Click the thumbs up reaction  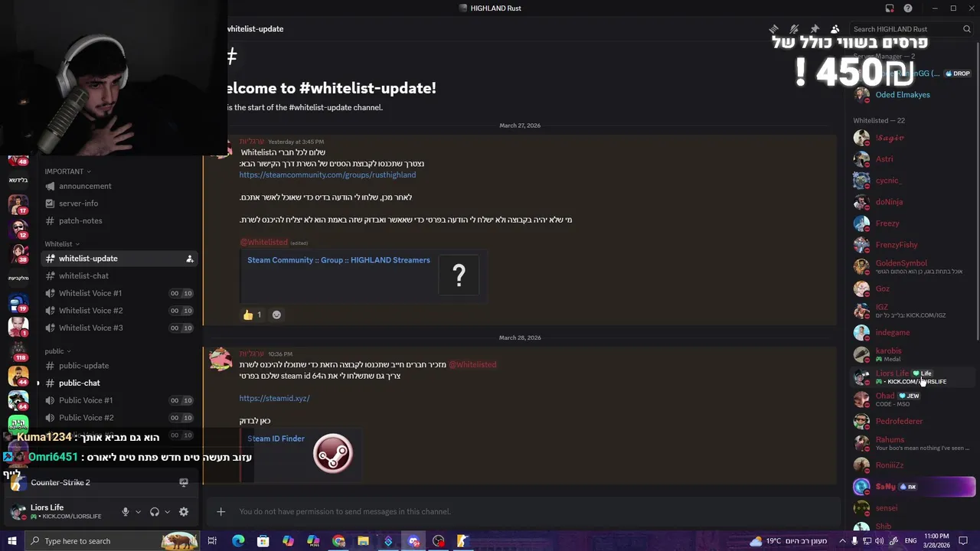pos(252,315)
